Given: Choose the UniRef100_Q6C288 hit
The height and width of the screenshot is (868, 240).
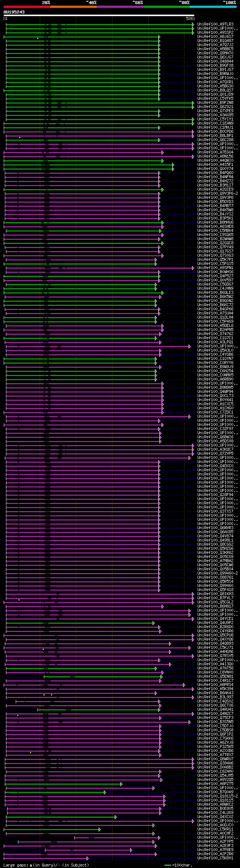Looking at the screenshot, I should [215, 140].
